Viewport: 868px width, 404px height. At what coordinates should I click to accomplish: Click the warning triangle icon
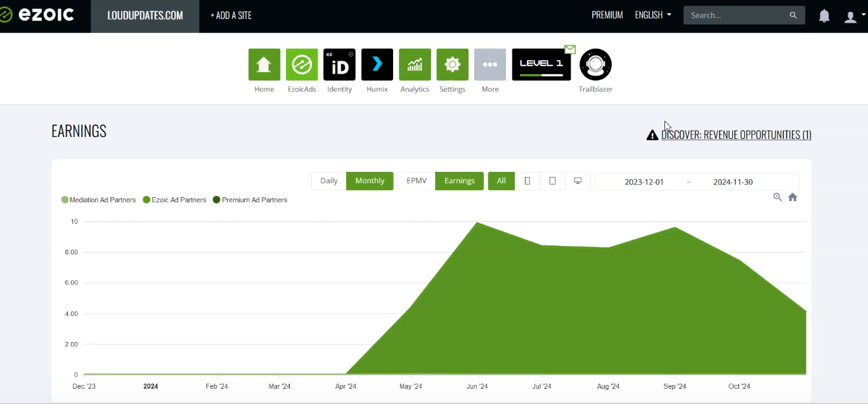652,135
